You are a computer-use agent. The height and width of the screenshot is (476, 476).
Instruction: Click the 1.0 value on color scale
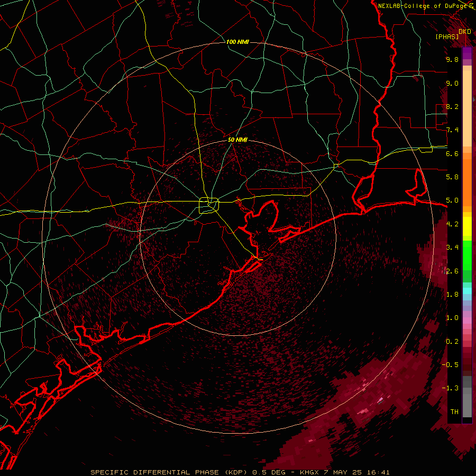452,318
